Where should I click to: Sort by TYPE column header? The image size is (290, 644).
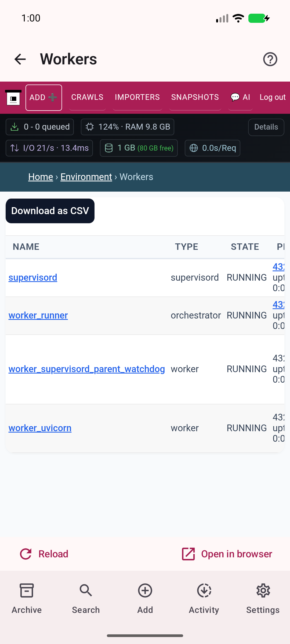click(x=187, y=247)
